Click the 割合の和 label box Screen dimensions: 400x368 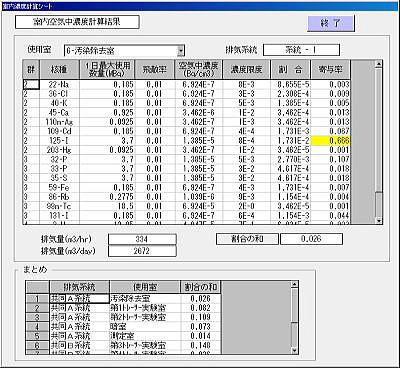click(247, 239)
